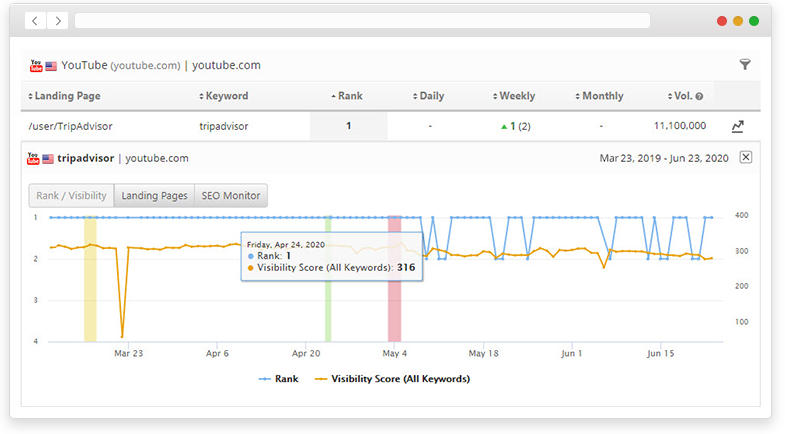Click the filter funnel icon

click(745, 65)
